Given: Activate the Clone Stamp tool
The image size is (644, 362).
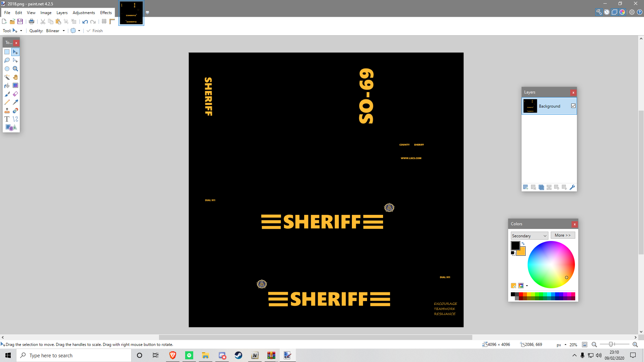Looking at the screenshot, I should 7,111.
